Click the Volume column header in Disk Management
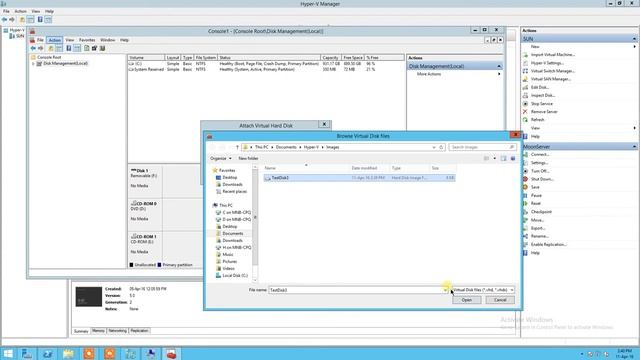 [146, 58]
